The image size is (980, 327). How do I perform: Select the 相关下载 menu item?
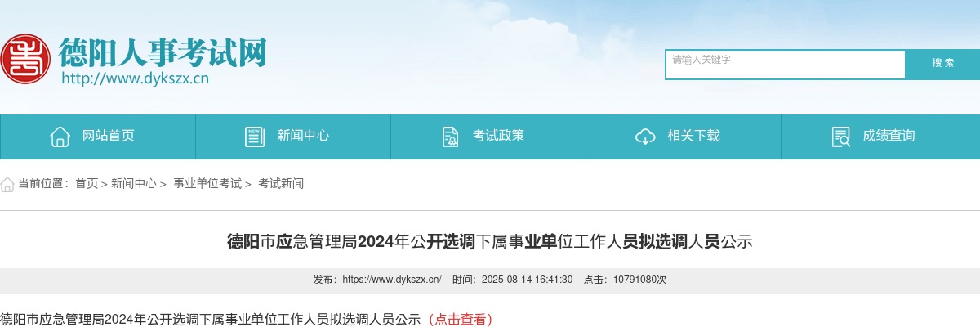click(684, 137)
